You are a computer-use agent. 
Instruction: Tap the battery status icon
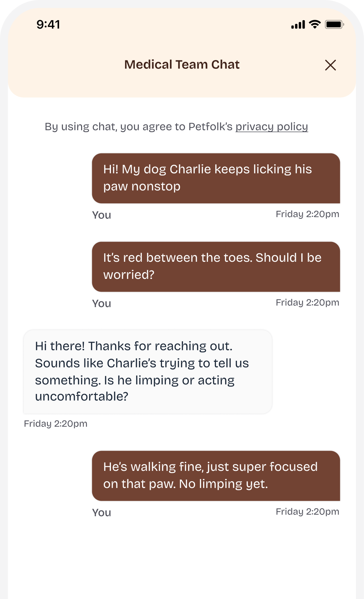tap(334, 24)
